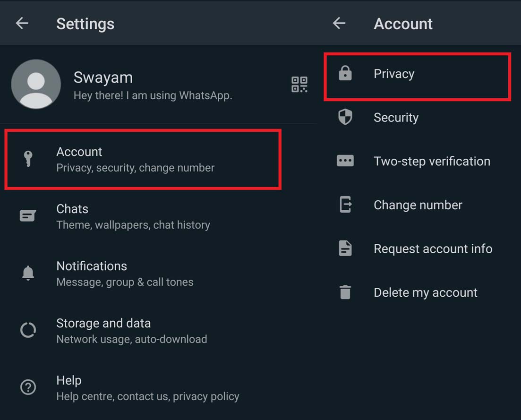Click subtitle 'Privacy, security, change number'
Viewport: 521px width, 420px height.
pos(135,168)
